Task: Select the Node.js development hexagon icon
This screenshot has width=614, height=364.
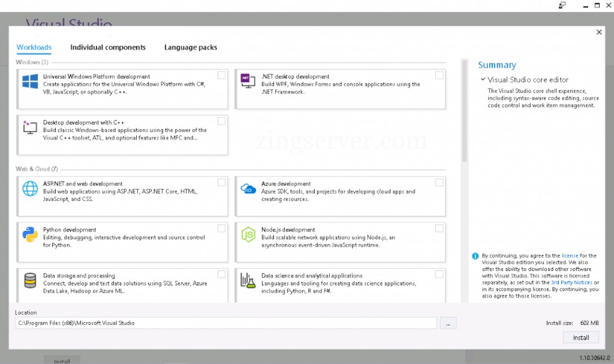Action: pos(248,235)
